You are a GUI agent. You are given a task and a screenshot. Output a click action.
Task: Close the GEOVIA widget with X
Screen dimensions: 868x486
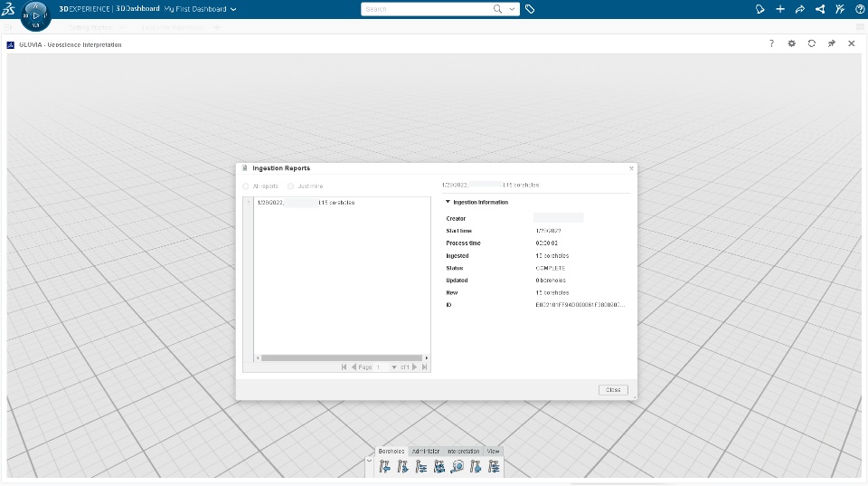(x=852, y=43)
